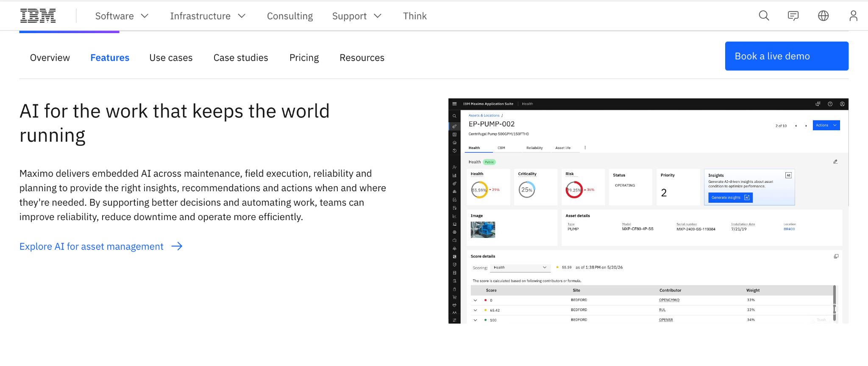Image resolution: width=868 pixels, height=366 pixels.
Task: Go to the previous asset with left arrow
Action: pyautogui.click(x=796, y=126)
